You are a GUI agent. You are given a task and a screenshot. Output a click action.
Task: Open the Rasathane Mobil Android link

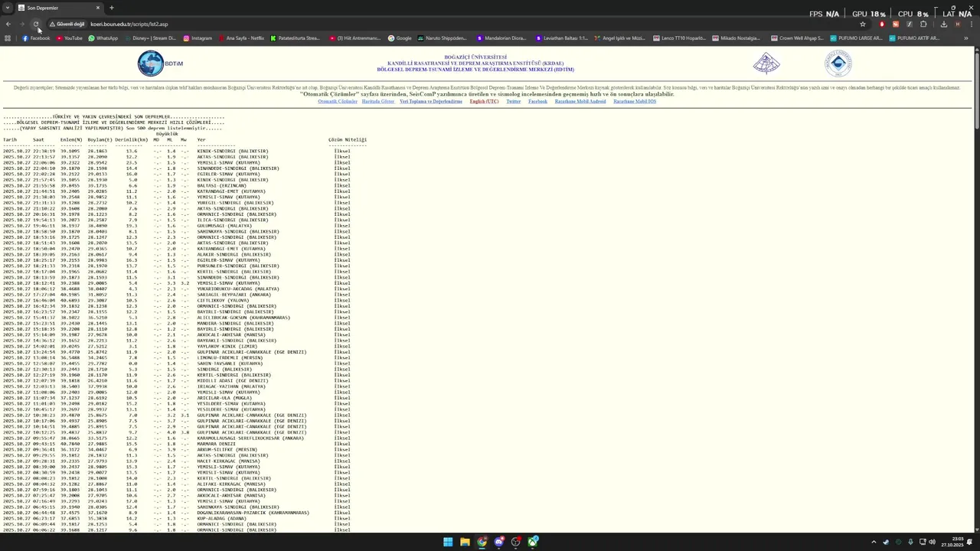580,102
